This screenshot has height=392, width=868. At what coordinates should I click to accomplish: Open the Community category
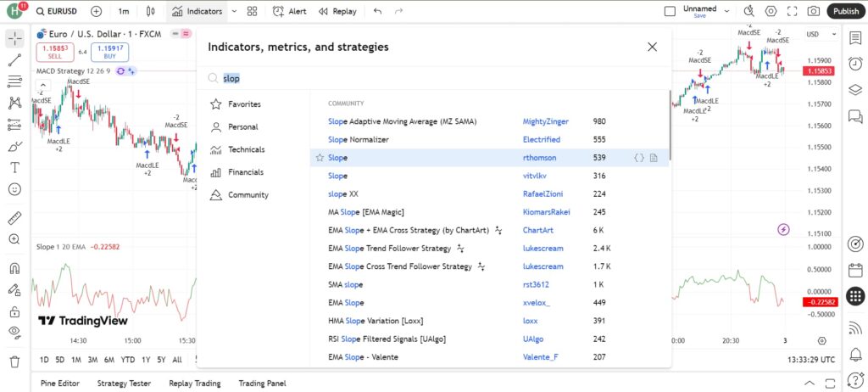coord(253,195)
